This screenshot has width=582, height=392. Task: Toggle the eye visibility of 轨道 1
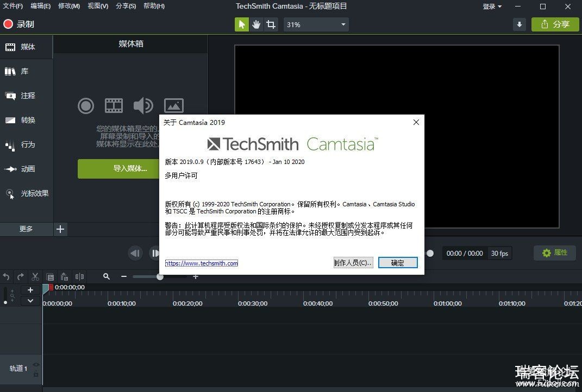pyautogui.click(x=36, y=364)
